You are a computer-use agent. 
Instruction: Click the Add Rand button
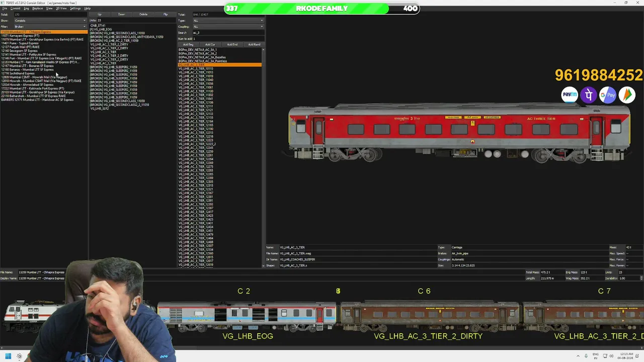point(254,45)
